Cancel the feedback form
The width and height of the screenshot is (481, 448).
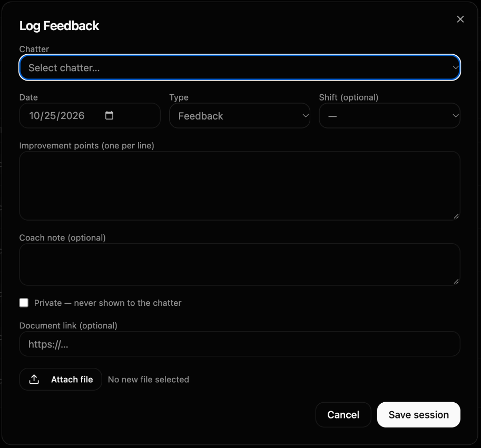(343, 415)
